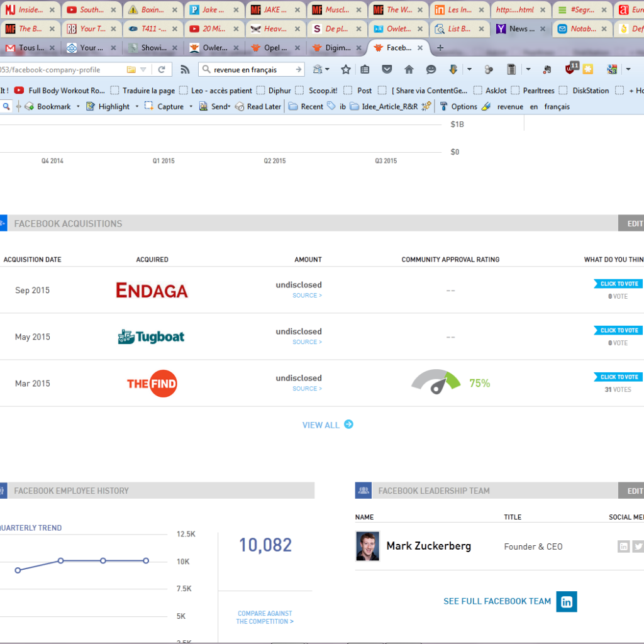Image resolution: width=644 pixels, height=644 pixels.
Task: Click the TheFind logo
Action: coord(152,384)
